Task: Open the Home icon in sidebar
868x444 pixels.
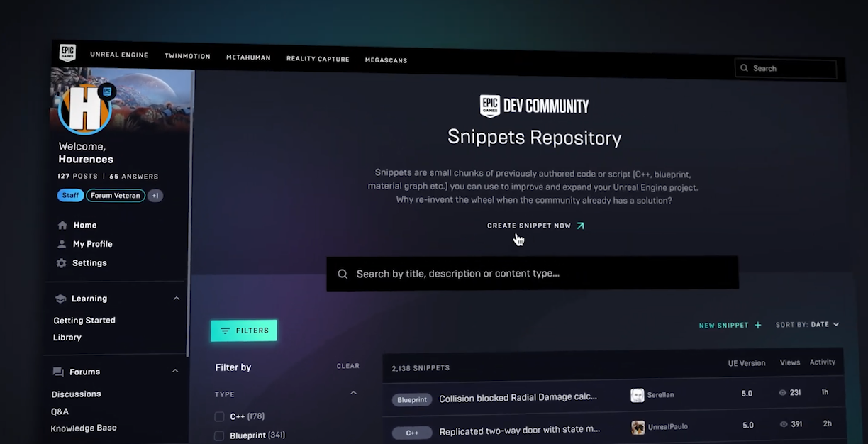Action: [62, 225]
